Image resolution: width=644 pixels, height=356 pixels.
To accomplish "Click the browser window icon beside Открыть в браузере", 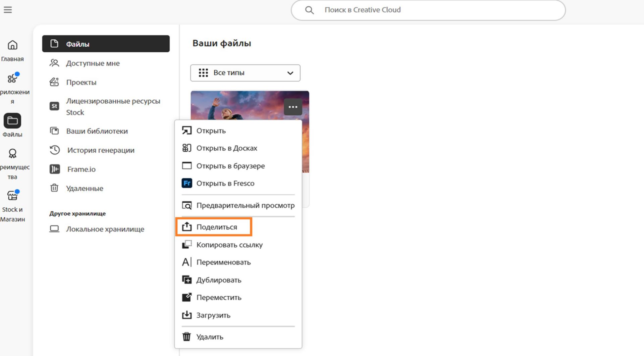I will (187, 165).
